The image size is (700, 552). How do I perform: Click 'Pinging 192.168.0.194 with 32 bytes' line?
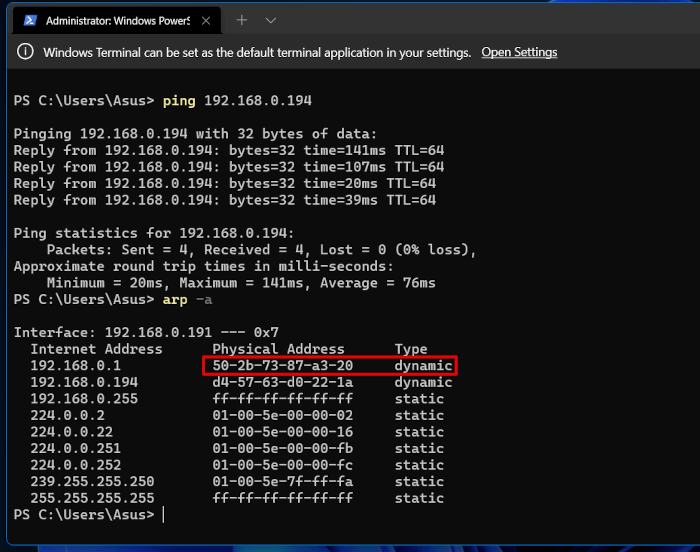click(x=195, y=134)
